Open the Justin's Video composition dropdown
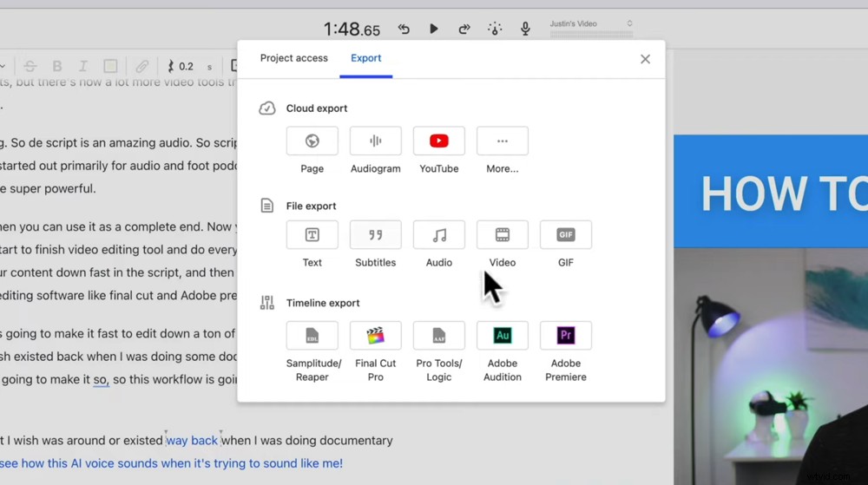This screenshot has width=868, height=485. 590,23
